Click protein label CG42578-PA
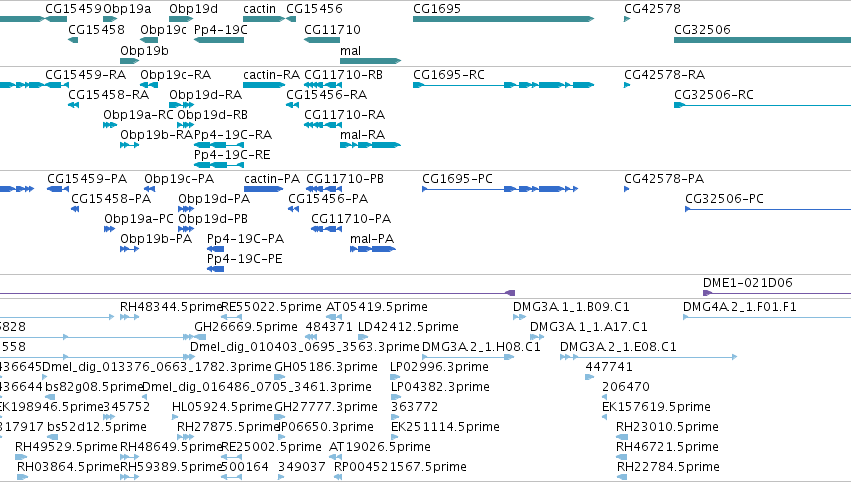This screenshot has width=851, height=482. click(x=664, y=179)
